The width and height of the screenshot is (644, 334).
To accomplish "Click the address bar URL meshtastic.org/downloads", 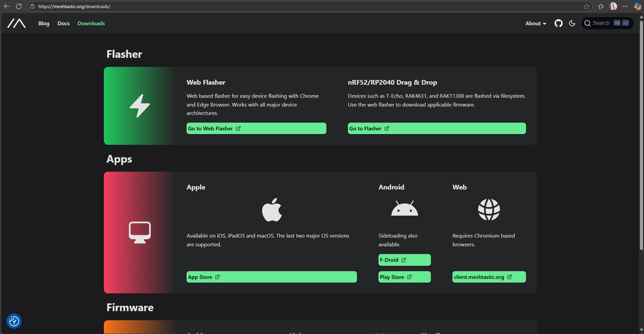I will pos(74,6).
